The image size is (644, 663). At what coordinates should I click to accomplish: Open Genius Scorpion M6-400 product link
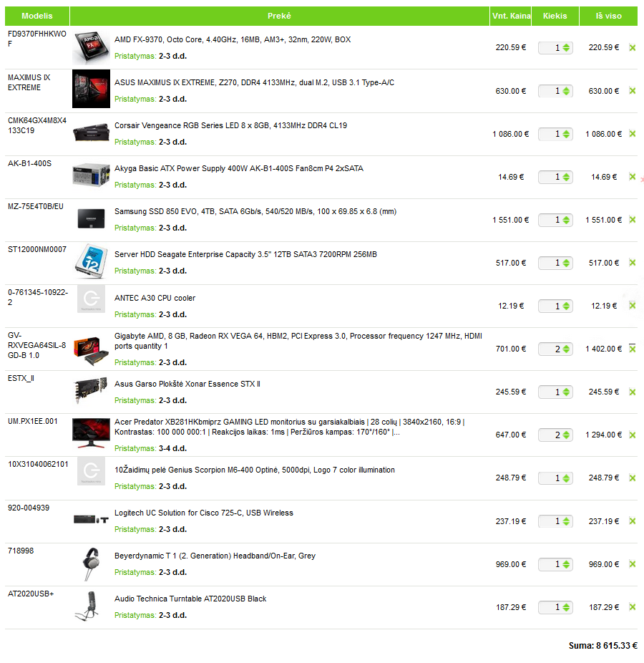point(255,470)
